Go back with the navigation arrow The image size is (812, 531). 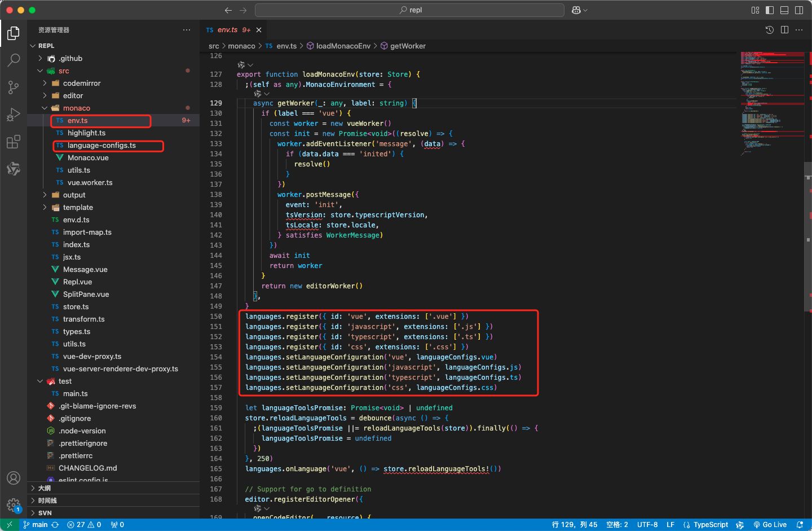tap(228, 10)
